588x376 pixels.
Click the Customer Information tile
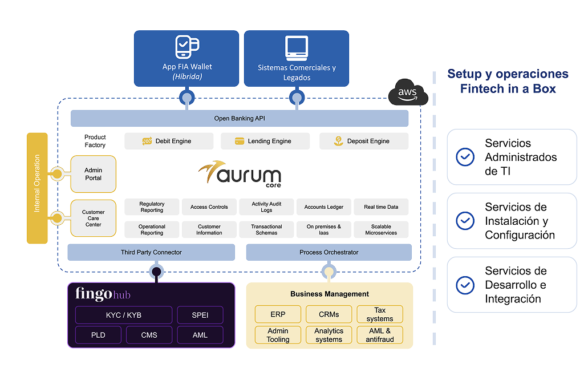click(209, 230)
